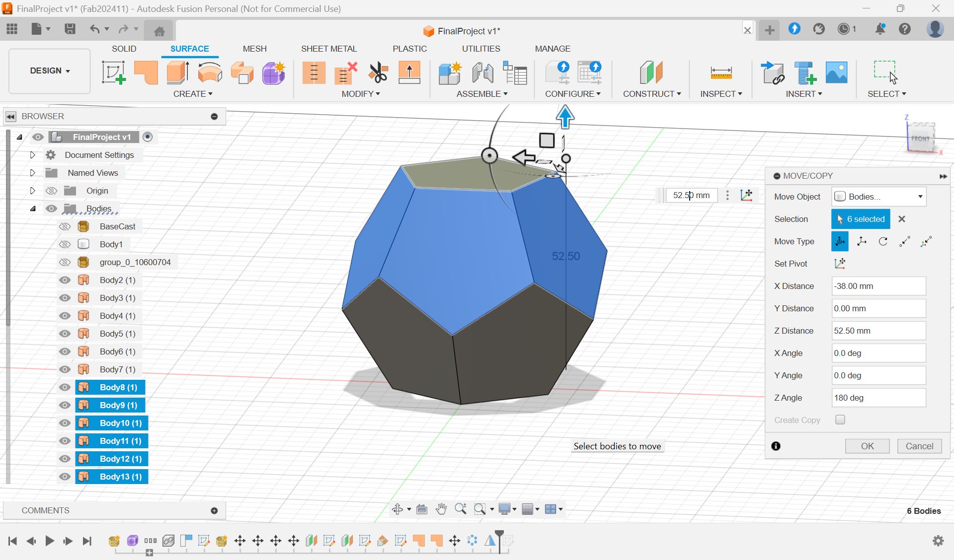
Task: Click Cancel in Move/Copy dialog
Action: (919, 446)
